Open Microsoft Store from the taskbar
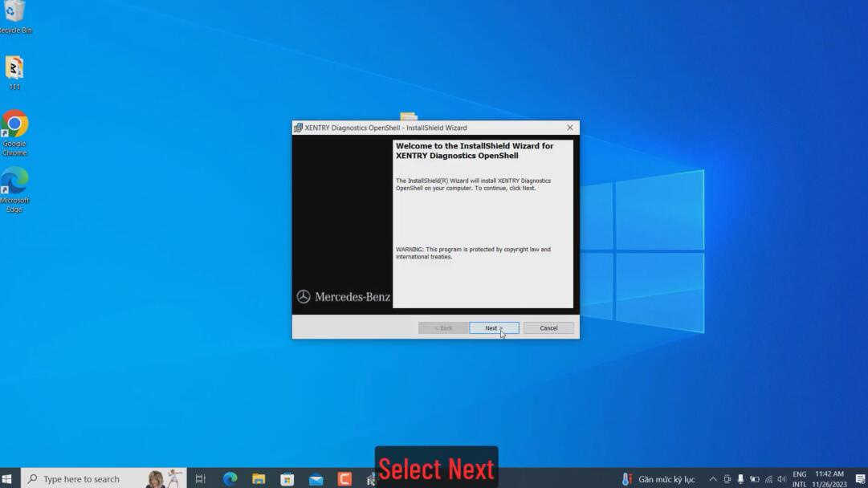 coord(287,479)
